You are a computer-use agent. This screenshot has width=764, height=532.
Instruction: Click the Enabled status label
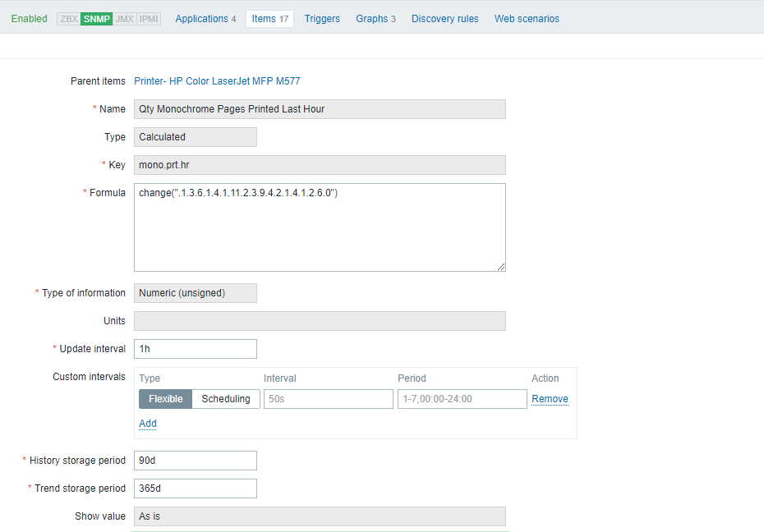[29, 18]
